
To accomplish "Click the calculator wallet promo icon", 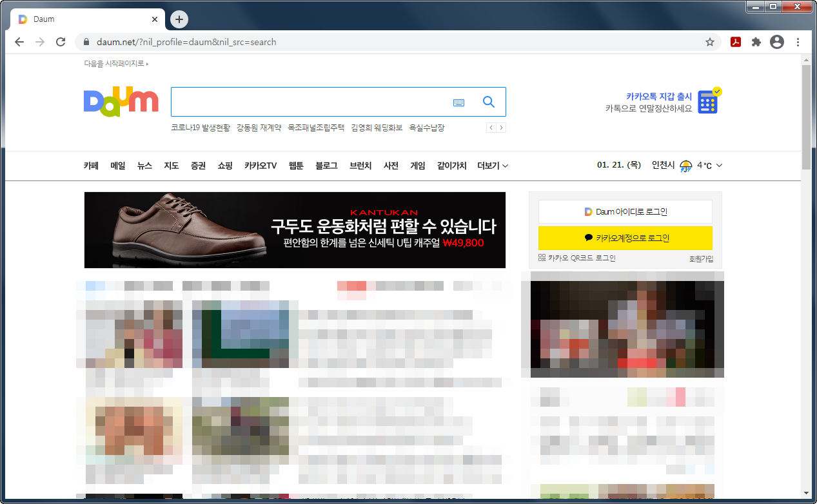I will pos(709,101).
